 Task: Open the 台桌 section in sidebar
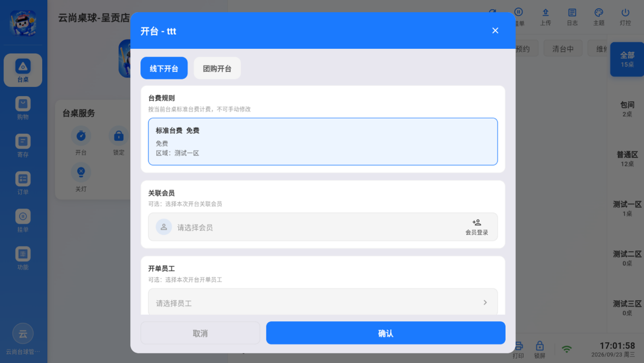click(23, 70)
